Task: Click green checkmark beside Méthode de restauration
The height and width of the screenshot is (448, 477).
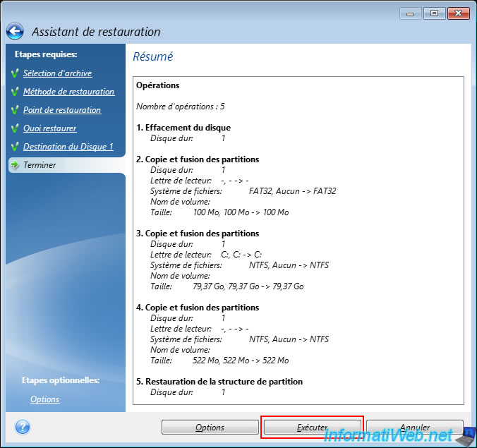Action: pyautogui.click(x=15, y=92)
